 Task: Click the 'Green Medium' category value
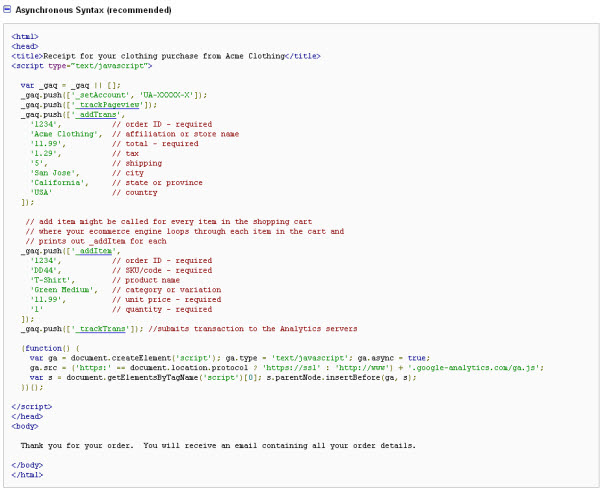point(62,290)
